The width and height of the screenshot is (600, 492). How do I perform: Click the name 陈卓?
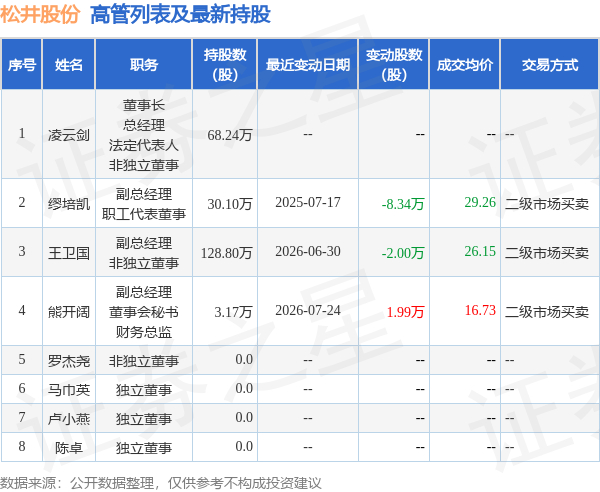[69, 448]
